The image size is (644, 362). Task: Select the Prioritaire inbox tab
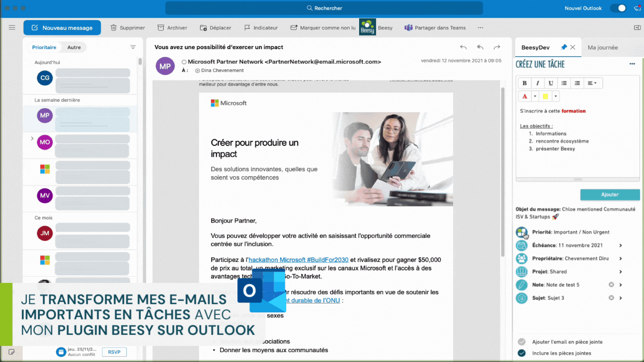(44, 47)
